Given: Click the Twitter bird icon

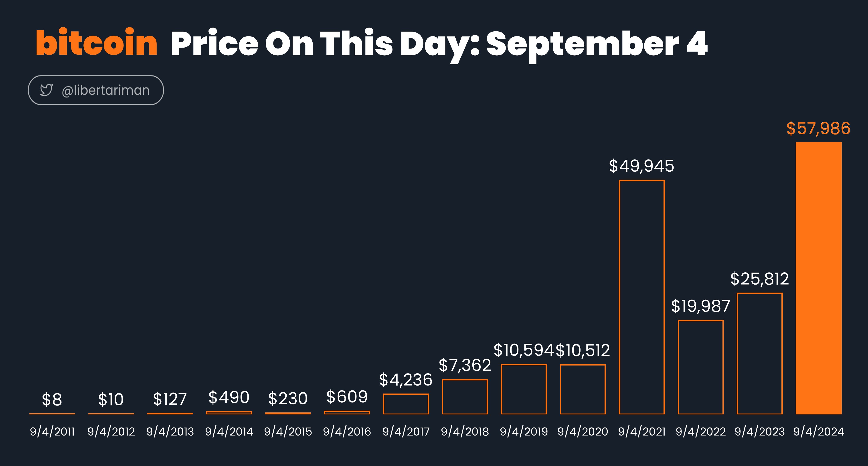Looking at the screenshot, I should (x=47, y=90).
